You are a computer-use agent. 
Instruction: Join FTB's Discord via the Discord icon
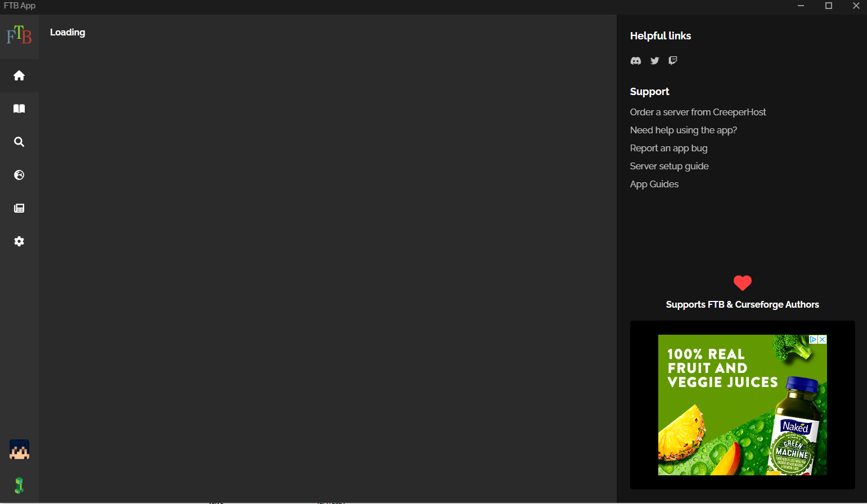(636, 60)
